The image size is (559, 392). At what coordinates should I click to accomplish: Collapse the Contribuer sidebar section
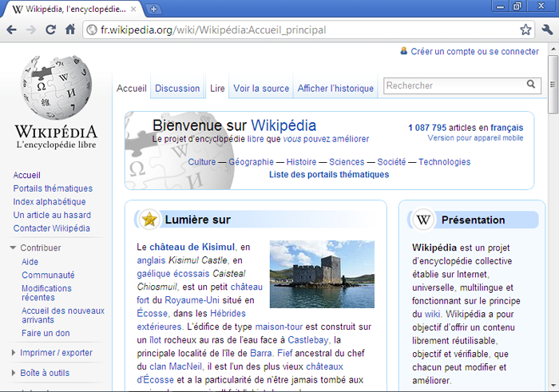(13, 247)
